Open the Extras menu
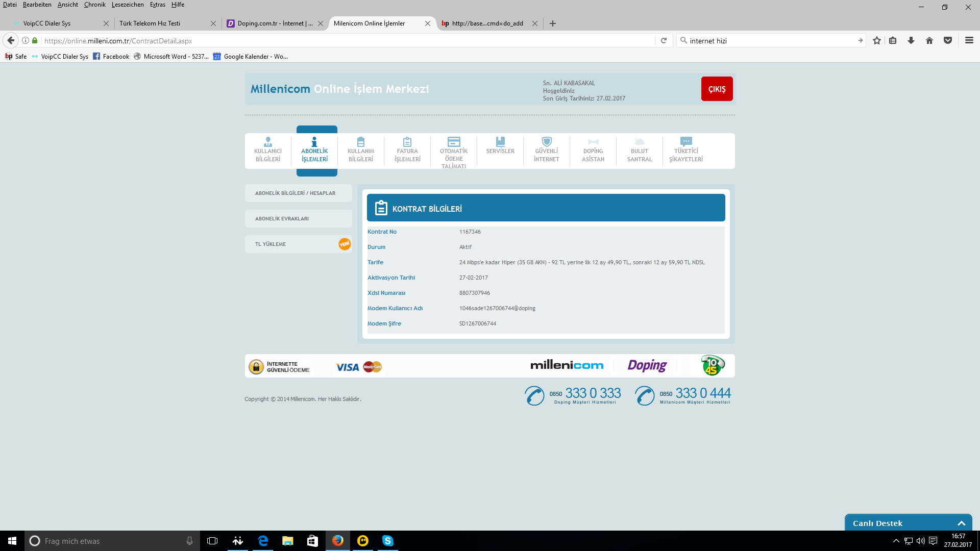The height and width of the screenshot is (551, 980). 158,5
